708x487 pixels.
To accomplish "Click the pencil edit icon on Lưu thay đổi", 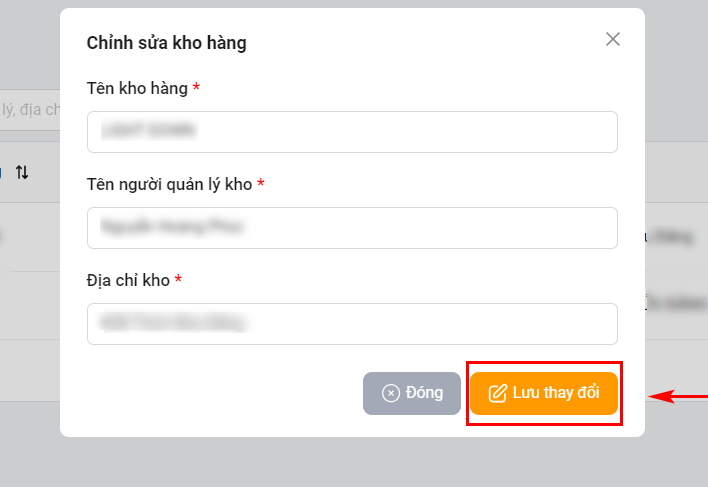I will (497, 393).
